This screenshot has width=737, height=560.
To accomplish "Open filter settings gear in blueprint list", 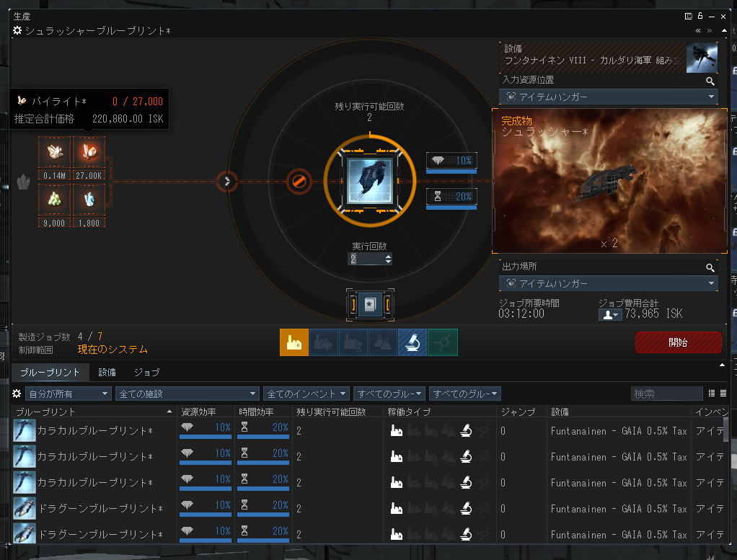I will [x=17, y=394].
